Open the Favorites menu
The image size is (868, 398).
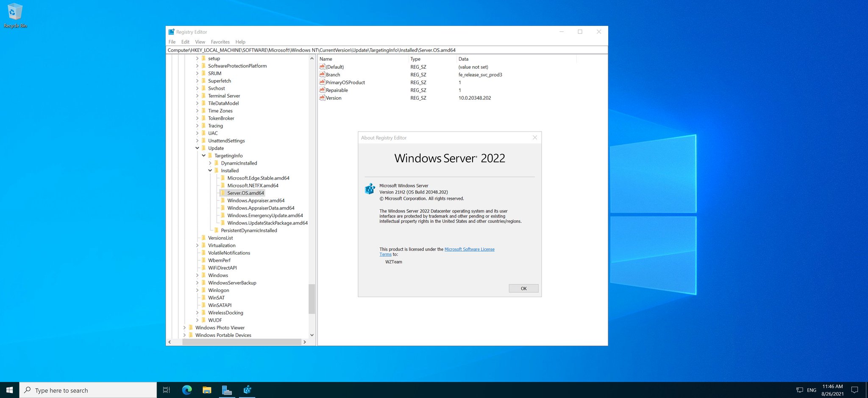pos(220,42)
